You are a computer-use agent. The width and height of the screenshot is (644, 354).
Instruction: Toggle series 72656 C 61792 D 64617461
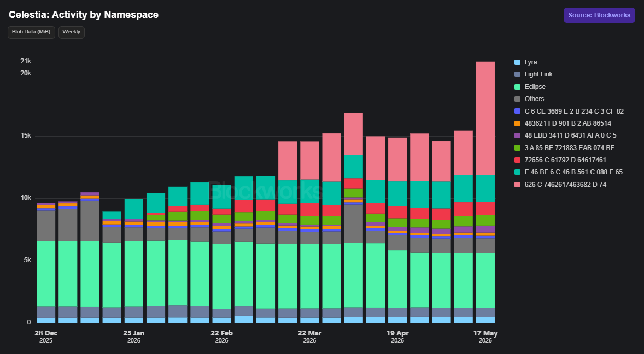(565, 160)
